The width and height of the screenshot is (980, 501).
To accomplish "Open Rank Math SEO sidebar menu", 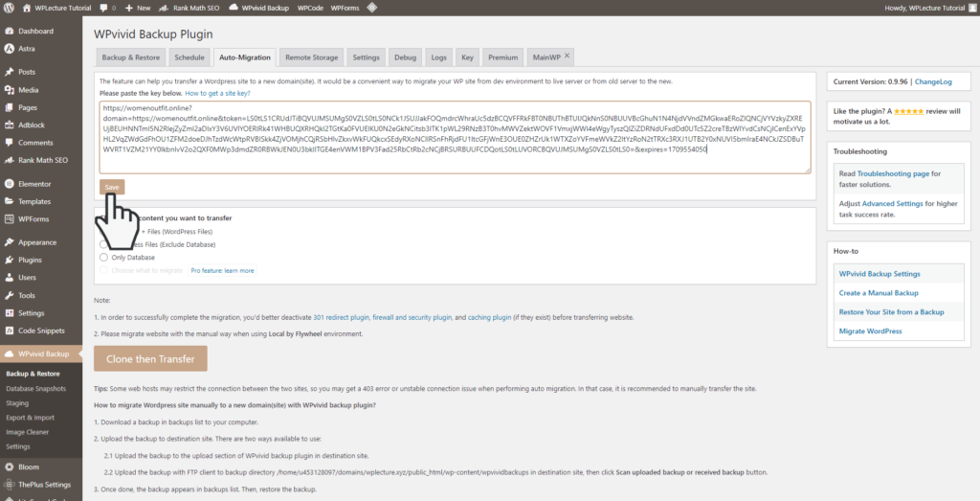I will (x=40, y=160).
